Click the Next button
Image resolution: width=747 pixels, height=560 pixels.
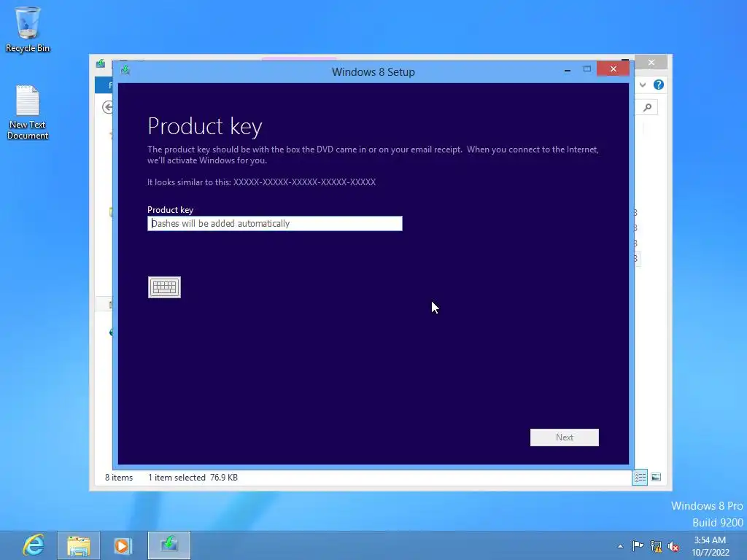pos(564,437)
